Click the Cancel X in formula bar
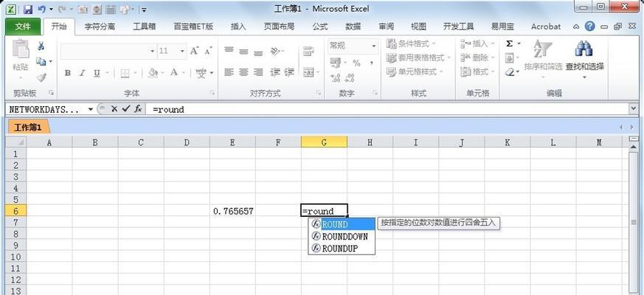 point(114,109)
